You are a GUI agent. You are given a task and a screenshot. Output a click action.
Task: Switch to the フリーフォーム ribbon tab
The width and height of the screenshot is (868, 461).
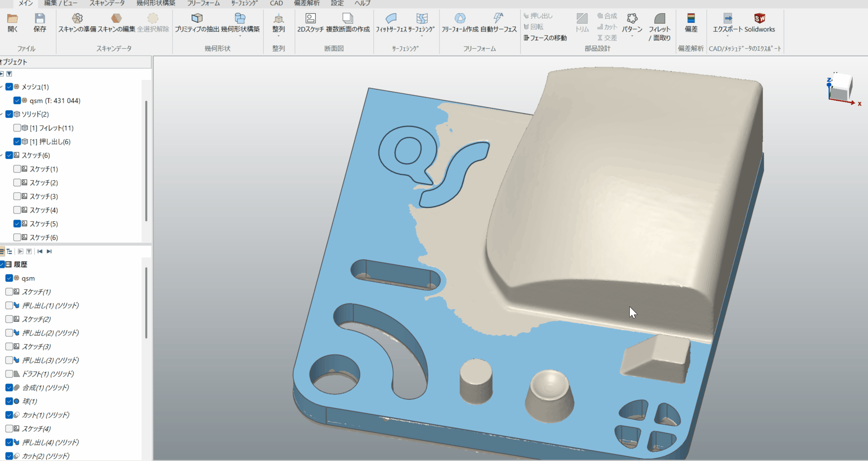point(203,3)
